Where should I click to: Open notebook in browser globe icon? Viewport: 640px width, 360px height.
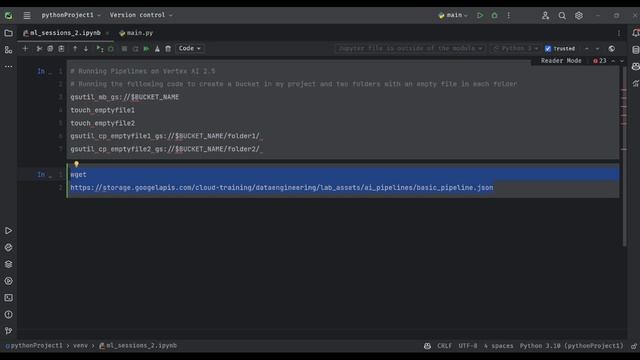[x=611, y=49]
